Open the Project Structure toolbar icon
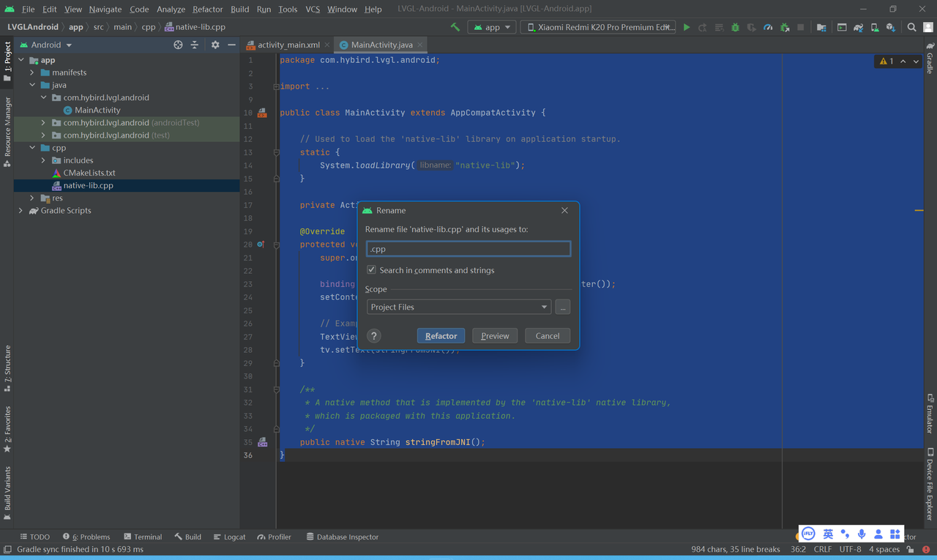937x560 pixels. point(821,27)
